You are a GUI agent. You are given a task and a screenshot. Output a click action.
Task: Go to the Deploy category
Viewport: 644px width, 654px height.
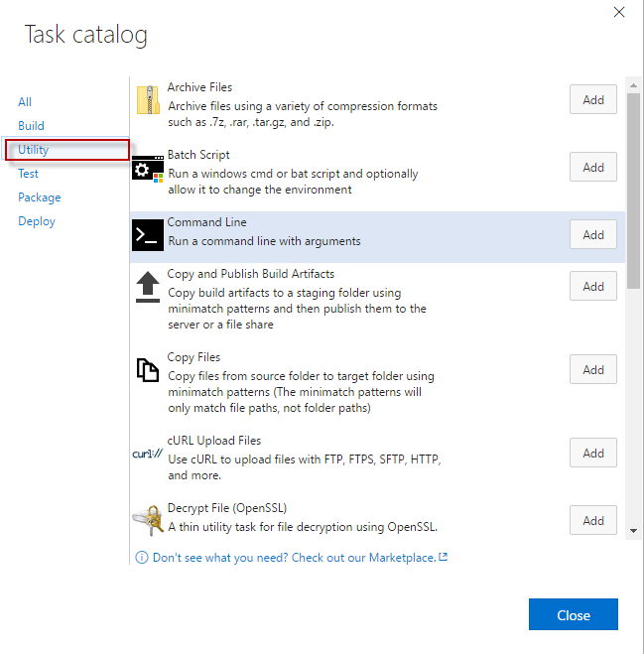click(37, 221)
